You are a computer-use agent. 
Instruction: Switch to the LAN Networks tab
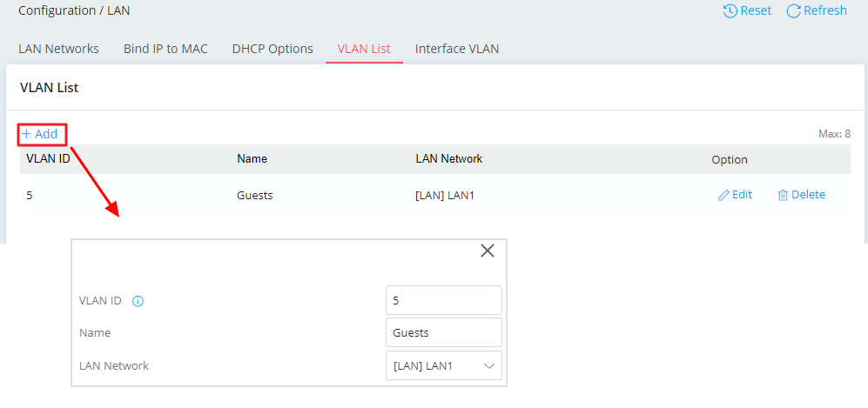click(58, 49)
